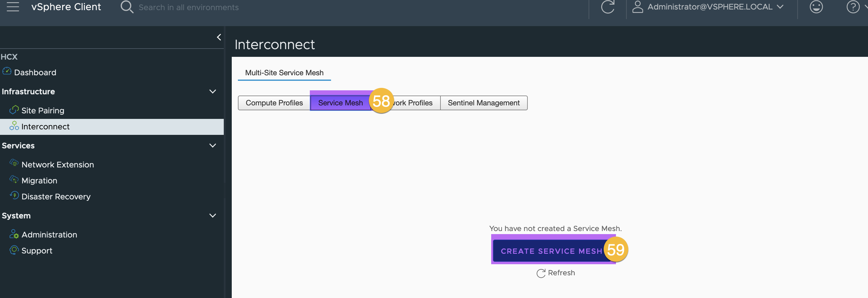Click the vSphere Client title

click(x=66, y=7)
